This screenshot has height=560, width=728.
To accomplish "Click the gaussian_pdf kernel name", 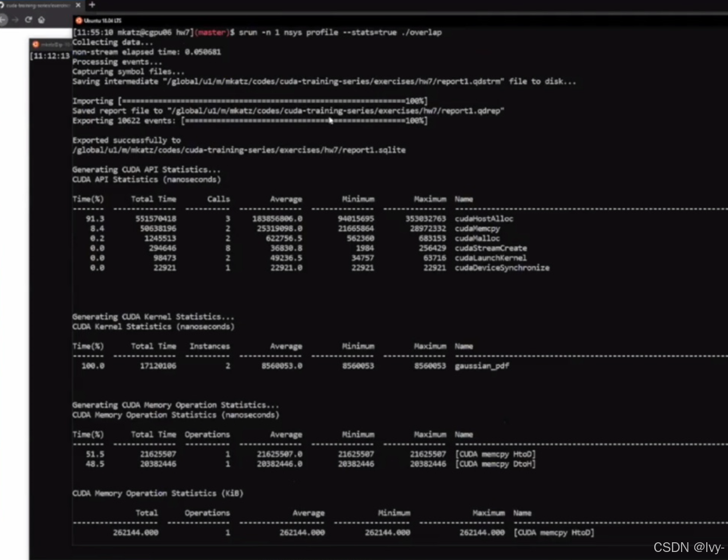I will coord(482,366).
